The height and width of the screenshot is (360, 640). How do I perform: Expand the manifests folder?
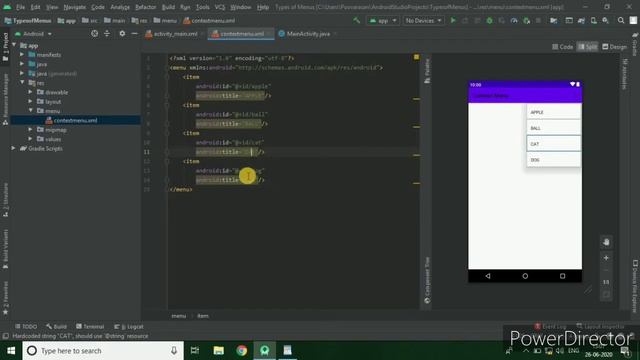click(22, 55)
